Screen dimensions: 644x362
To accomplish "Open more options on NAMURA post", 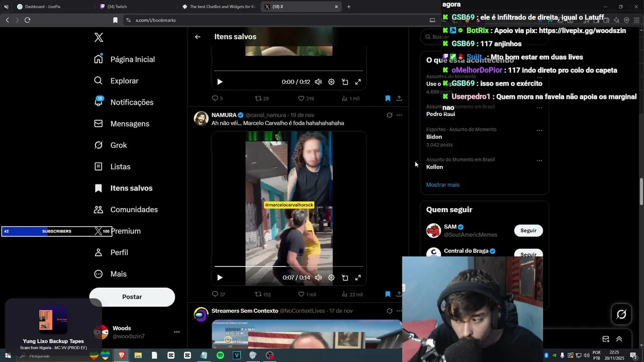I will (399, 115).
